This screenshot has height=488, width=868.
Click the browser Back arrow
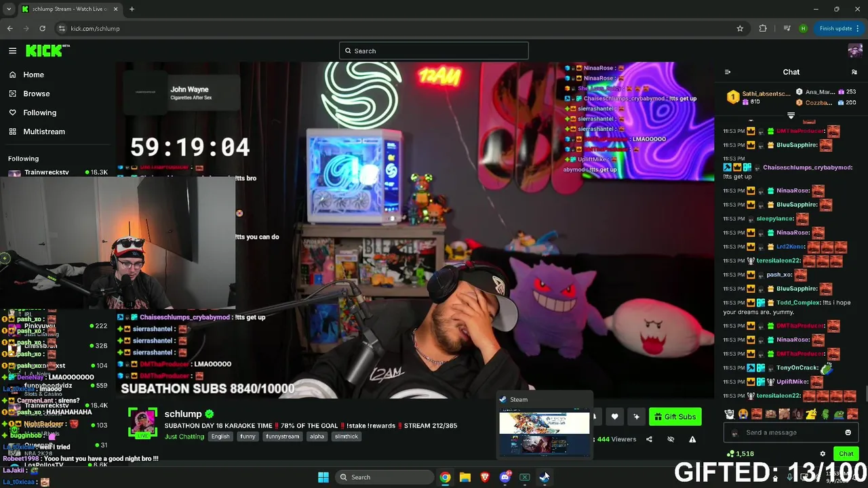point(10,28)
